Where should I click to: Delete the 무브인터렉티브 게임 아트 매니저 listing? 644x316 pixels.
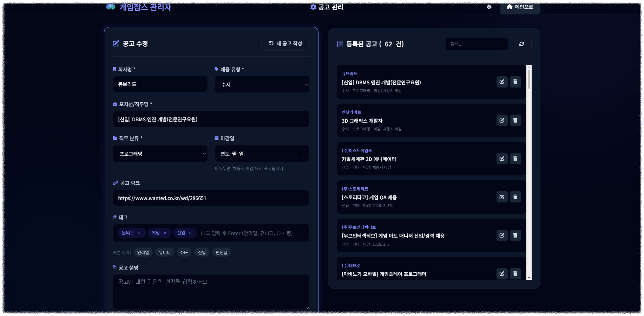pos(515,235)
